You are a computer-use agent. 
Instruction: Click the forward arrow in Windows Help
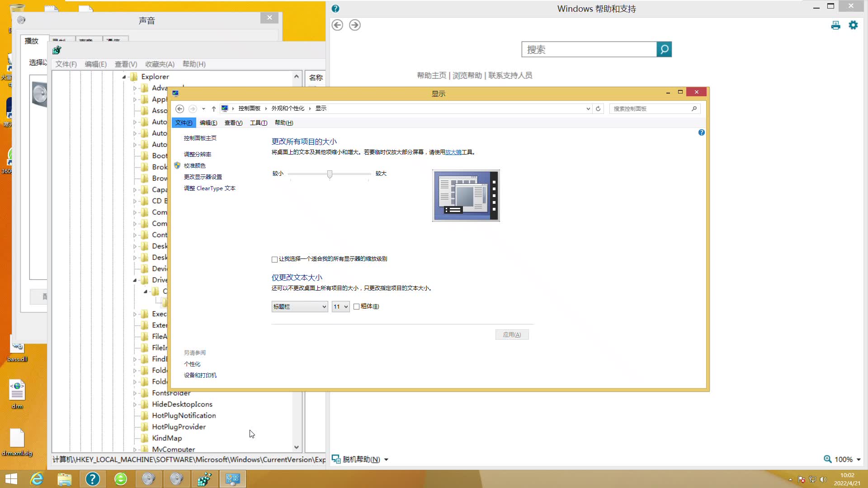[355, 25]
